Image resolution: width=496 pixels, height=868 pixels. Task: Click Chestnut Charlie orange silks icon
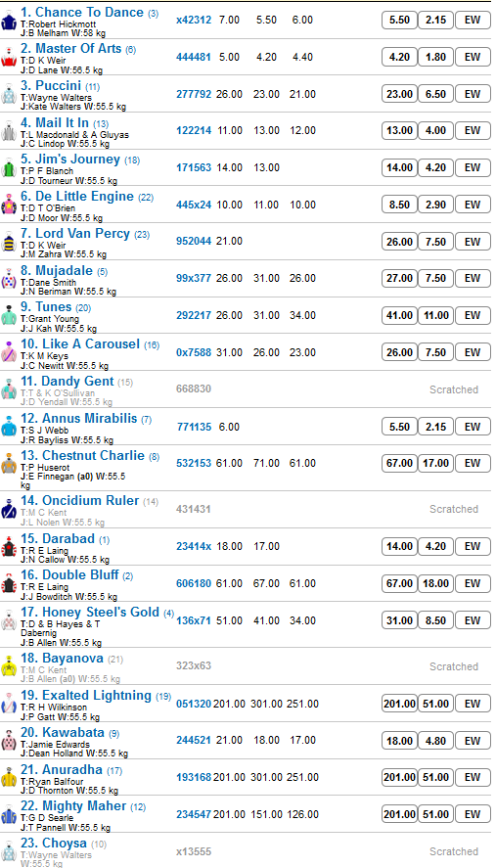click(9, 464)
